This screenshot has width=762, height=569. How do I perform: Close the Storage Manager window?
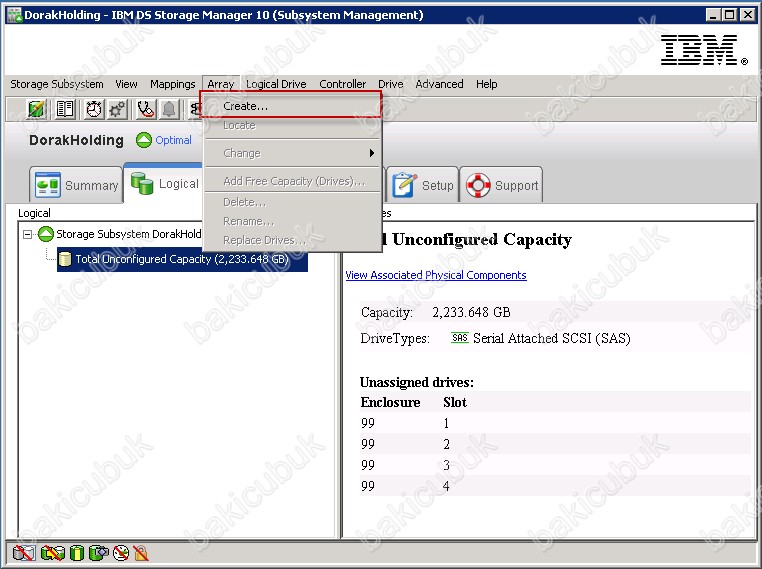(x=747, y=15)
